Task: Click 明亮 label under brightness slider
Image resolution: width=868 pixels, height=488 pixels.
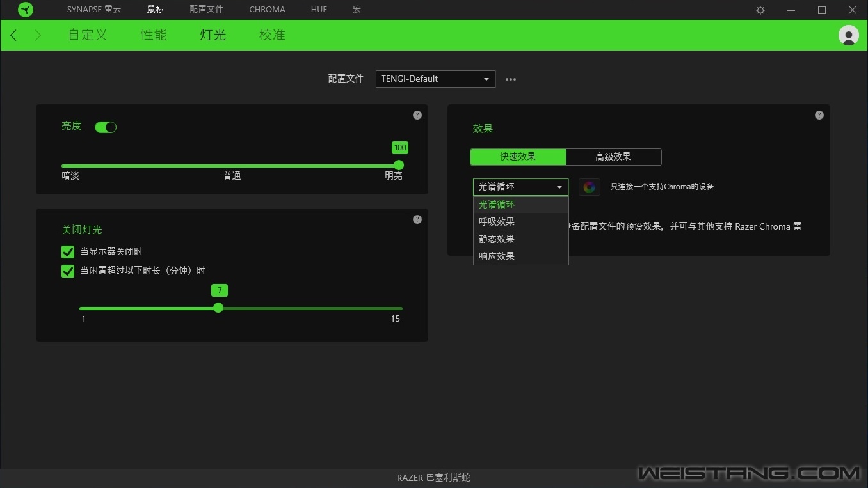Action: [394, 176]
